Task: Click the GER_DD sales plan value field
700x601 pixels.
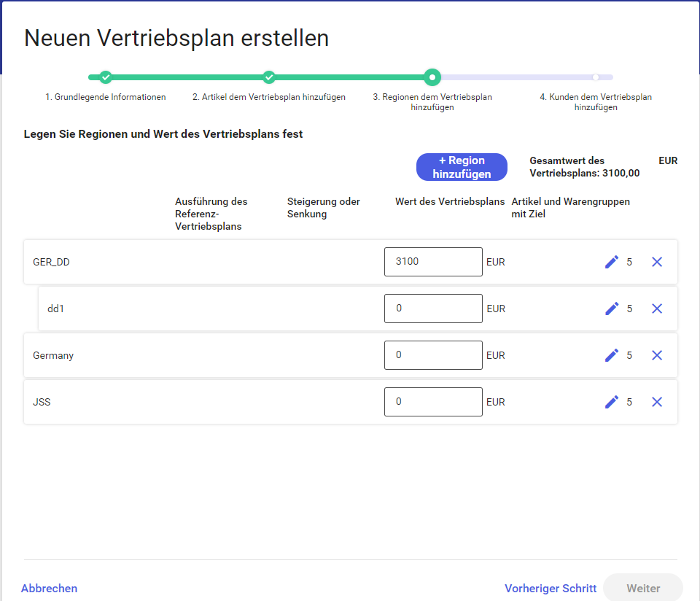Action: (433, 262)
